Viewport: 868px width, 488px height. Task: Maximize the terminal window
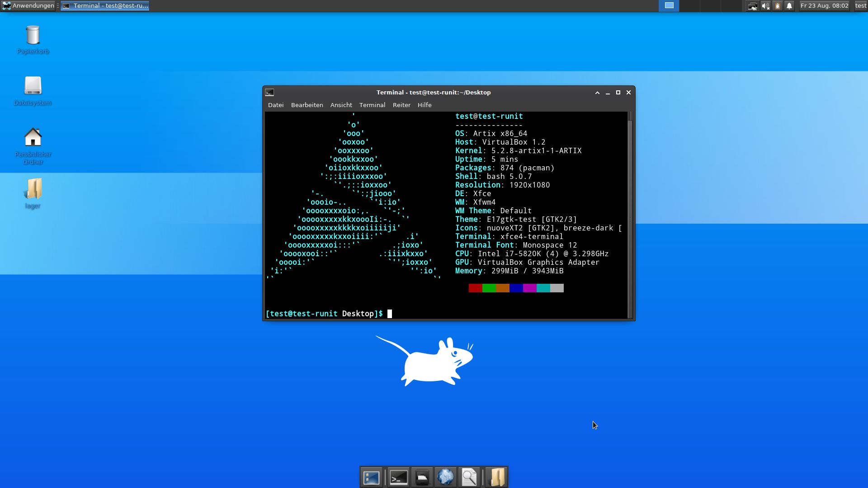tap(618, 92)
